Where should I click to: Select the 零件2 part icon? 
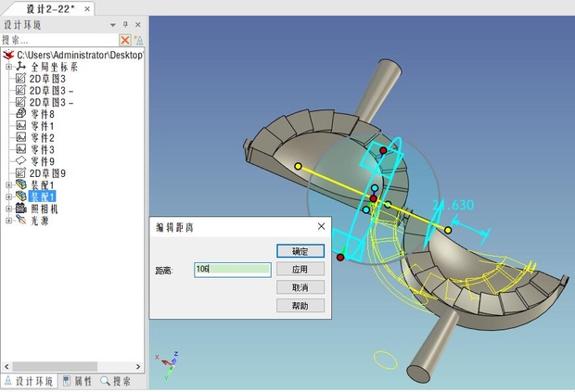point(21,137)
